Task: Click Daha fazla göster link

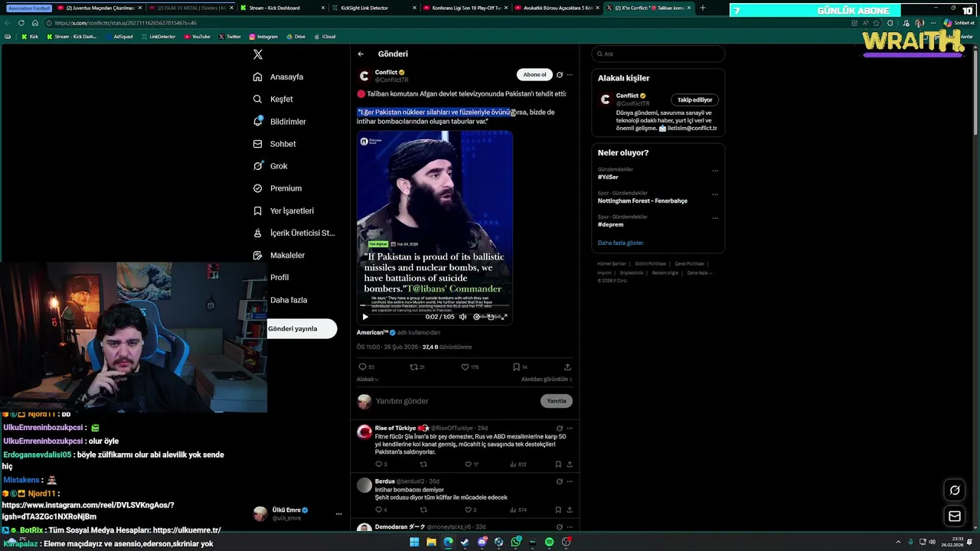Action: click(x=621, y=243)
